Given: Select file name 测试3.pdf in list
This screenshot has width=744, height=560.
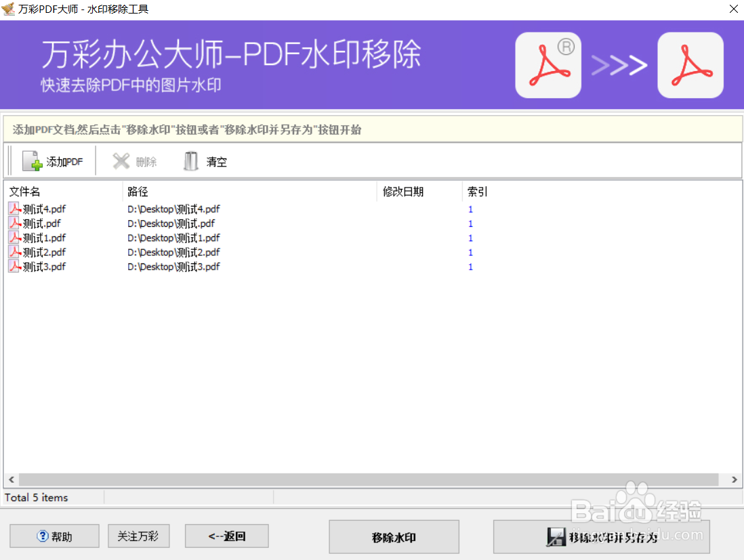Looking at the screenshot, I should [x=45, y=267].
